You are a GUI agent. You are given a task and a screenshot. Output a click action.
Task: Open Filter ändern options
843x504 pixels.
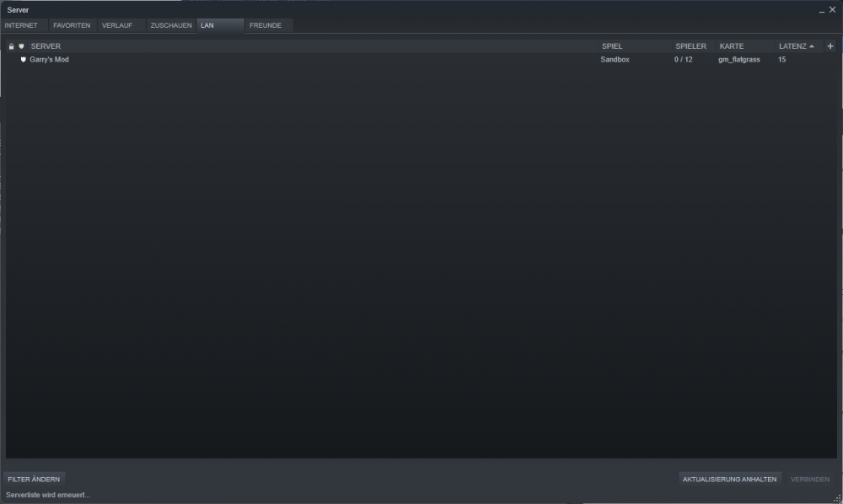point(34,480)
